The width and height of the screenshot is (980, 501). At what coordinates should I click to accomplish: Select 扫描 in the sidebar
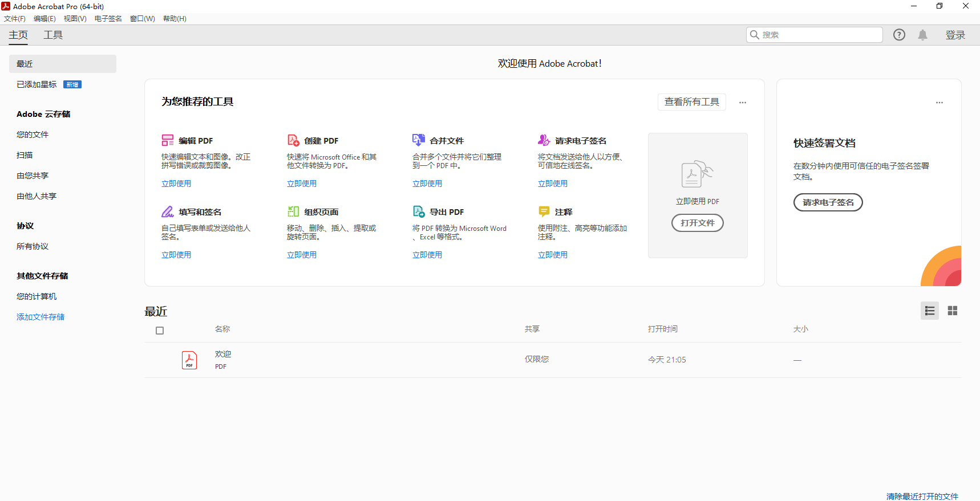click(25, 155)
